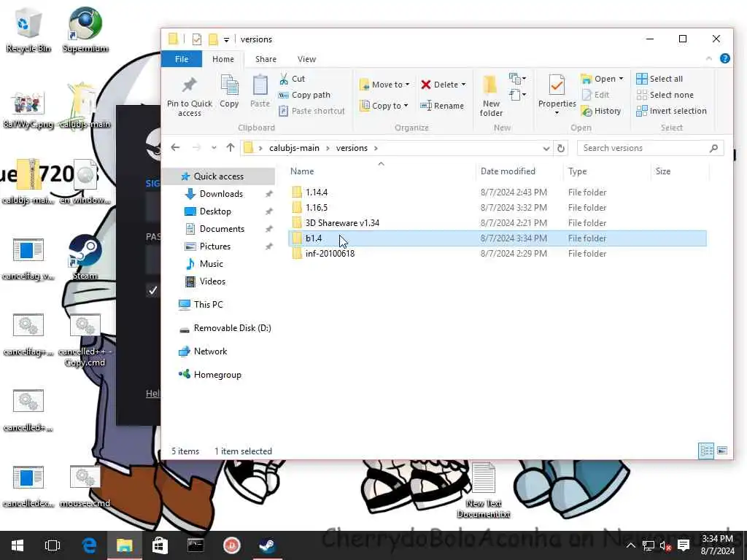The width and height of the screenshot is (747, 560).
Task: Select New Text Document.txt on desktop
Action: [483, 491]
